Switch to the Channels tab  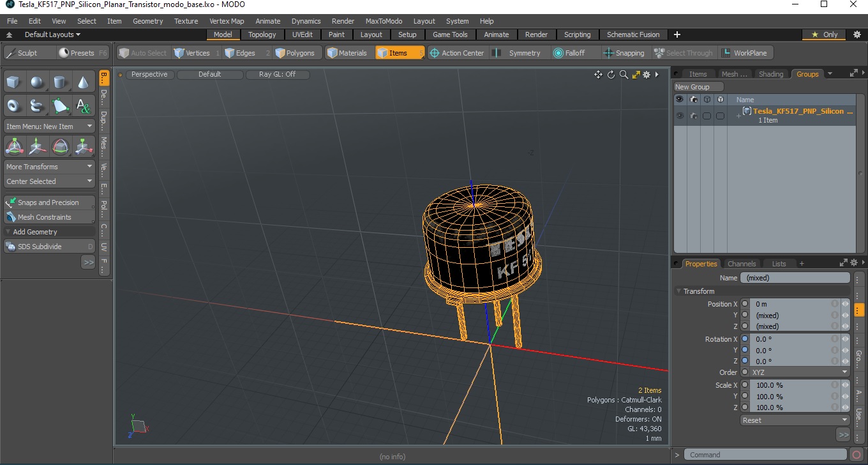pyautogui.click(x=742, y=264)
